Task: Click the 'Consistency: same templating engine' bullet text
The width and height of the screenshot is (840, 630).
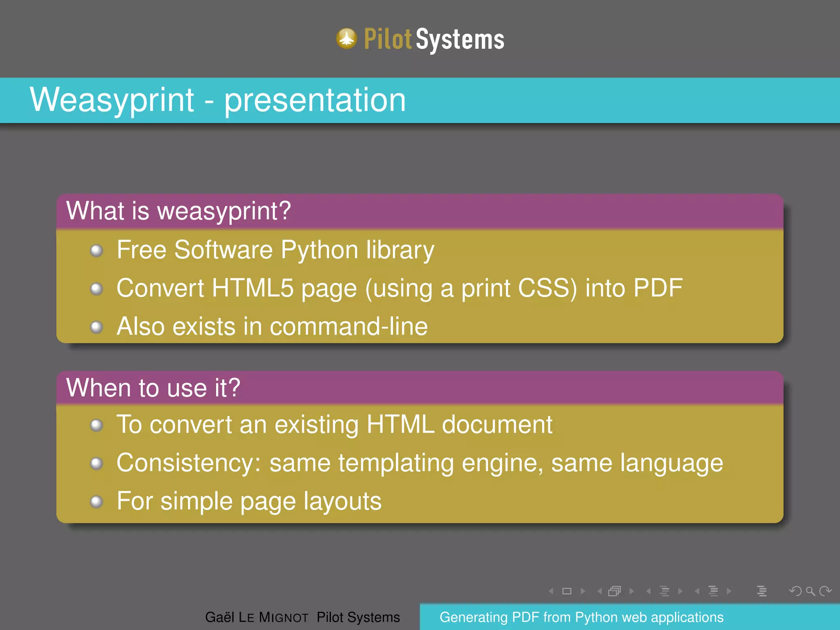Action: click(x=420, y=463)
